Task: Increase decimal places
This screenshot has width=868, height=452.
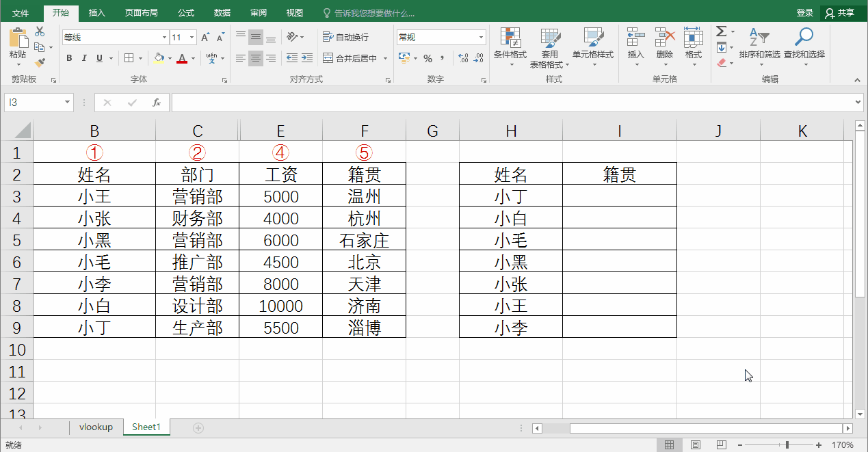Action: tap(463, 59)
